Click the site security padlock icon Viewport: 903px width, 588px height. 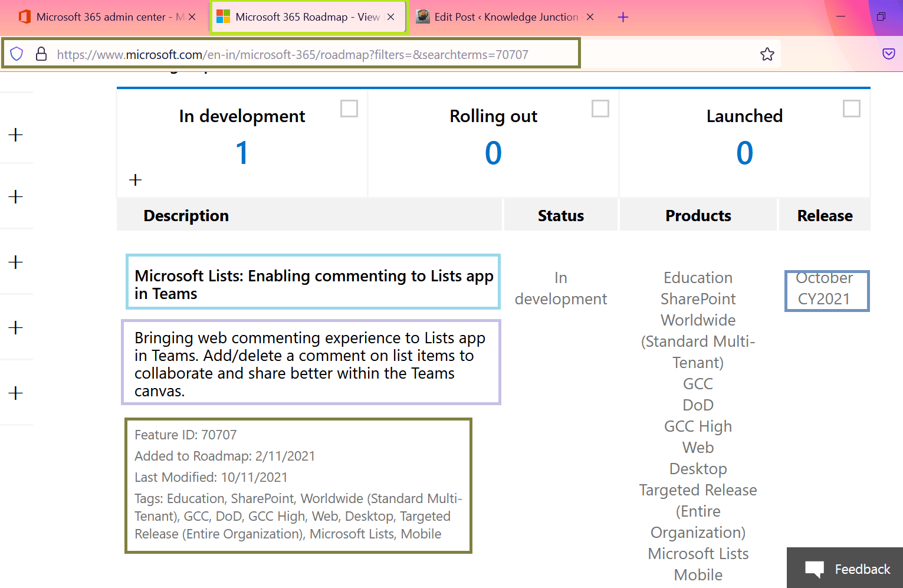click(41, 54)
